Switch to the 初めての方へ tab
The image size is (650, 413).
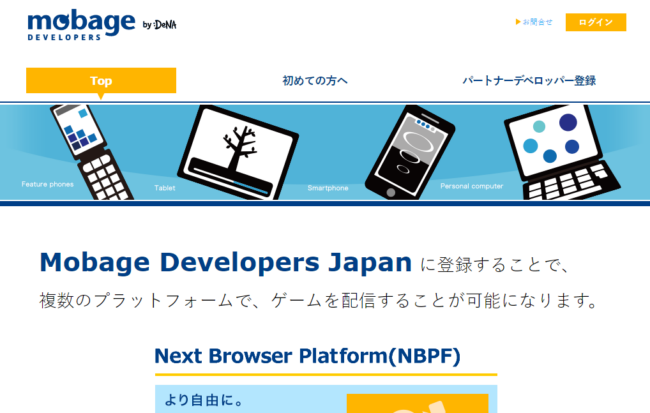point(315,81)
